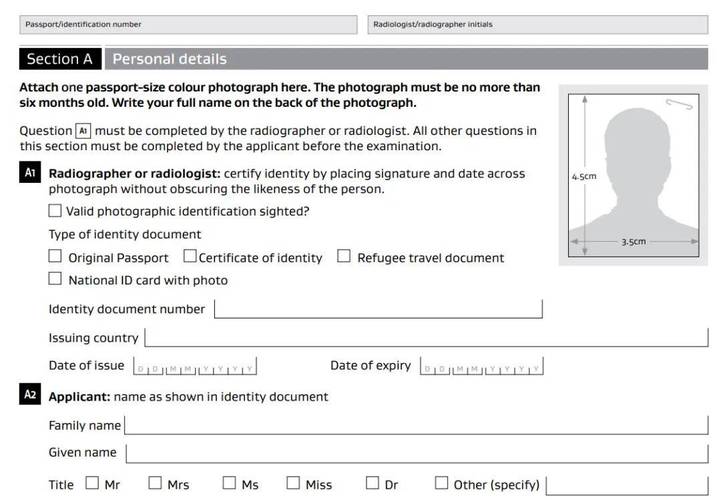Click the Identity document number field
721x500 pixels.
[x=378, y=309]
